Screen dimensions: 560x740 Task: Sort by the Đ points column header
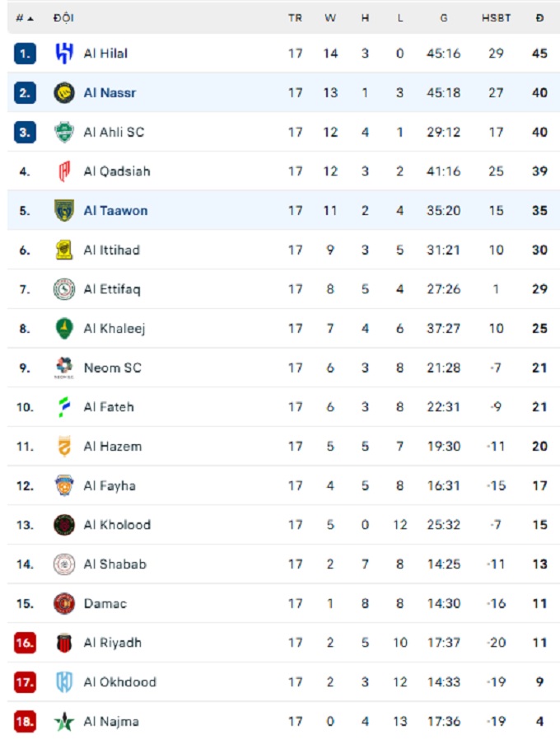point(539,18)
